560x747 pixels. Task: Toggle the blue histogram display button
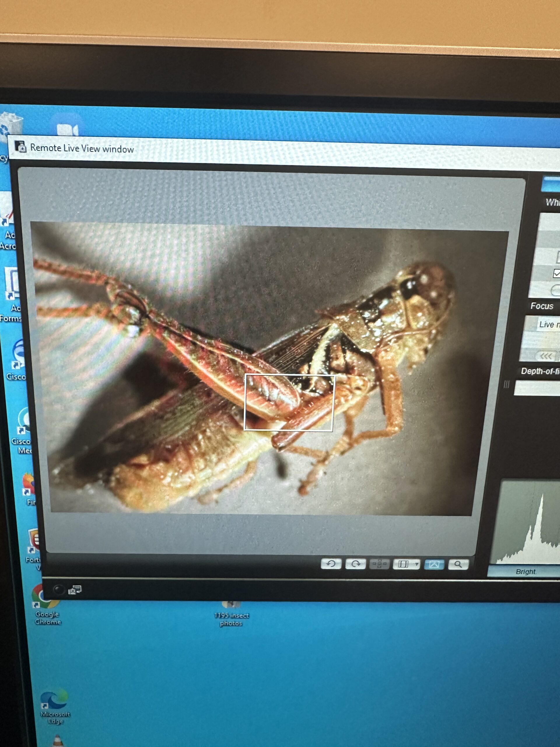click(434, 564)
